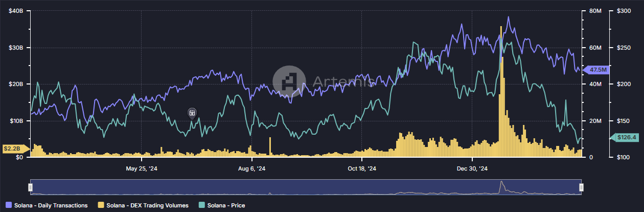Click the Artemis logo watermark

289,81
